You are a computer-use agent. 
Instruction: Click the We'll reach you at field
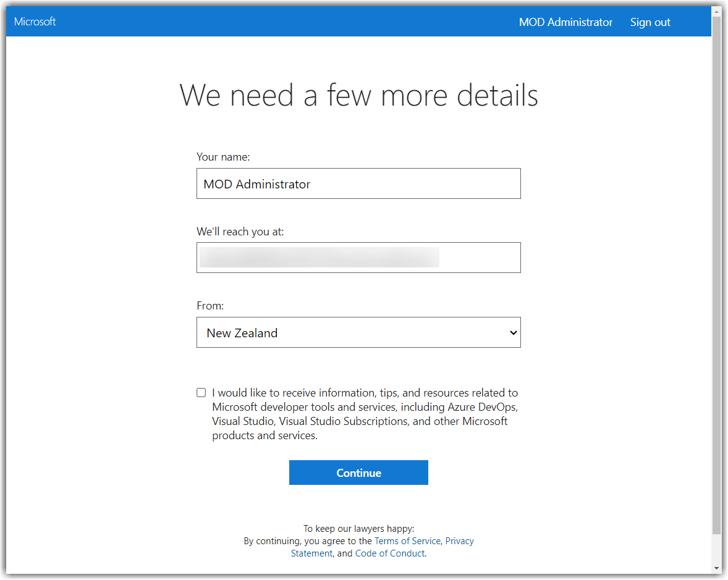[x=358, y=258]
